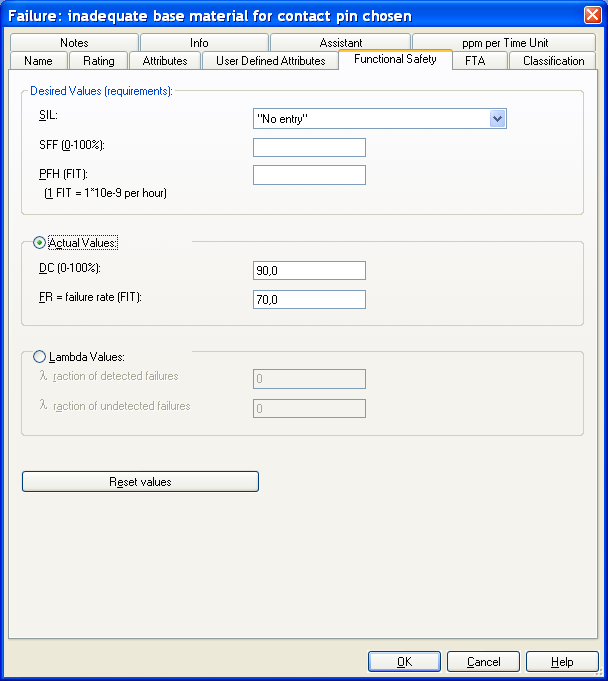Open the Assistant tab
This screenshot has width=608, height=681.
(x=341, y=43)
